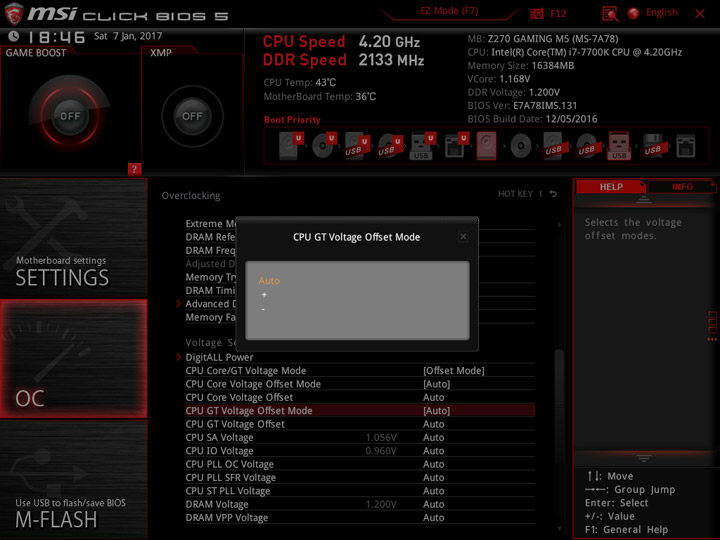
Task: Select the CPU PLL SFR Voltage row
Action: pos(360,477)
